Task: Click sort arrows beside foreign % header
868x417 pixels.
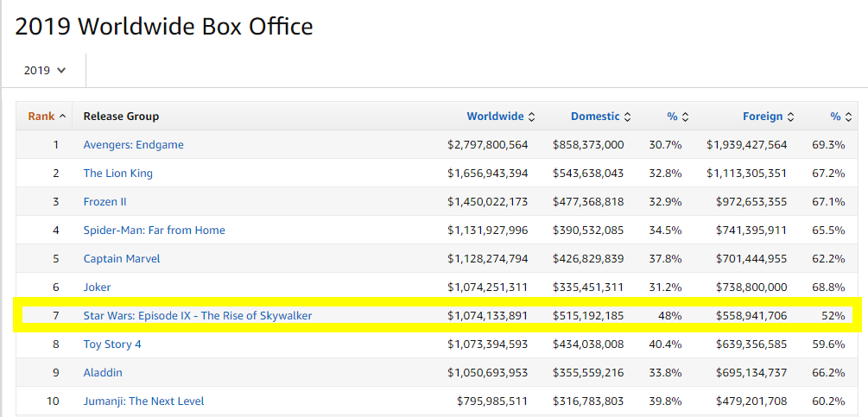Action: tap(849, 117)
